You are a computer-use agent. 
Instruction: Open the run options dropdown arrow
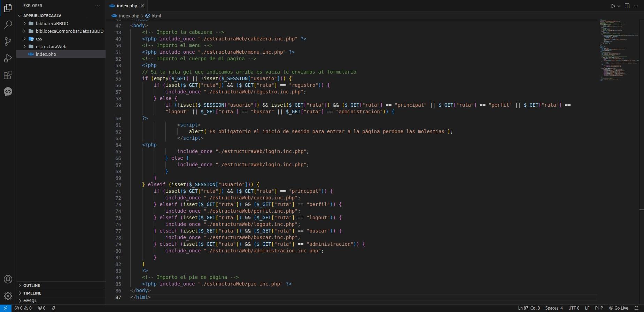619,6
